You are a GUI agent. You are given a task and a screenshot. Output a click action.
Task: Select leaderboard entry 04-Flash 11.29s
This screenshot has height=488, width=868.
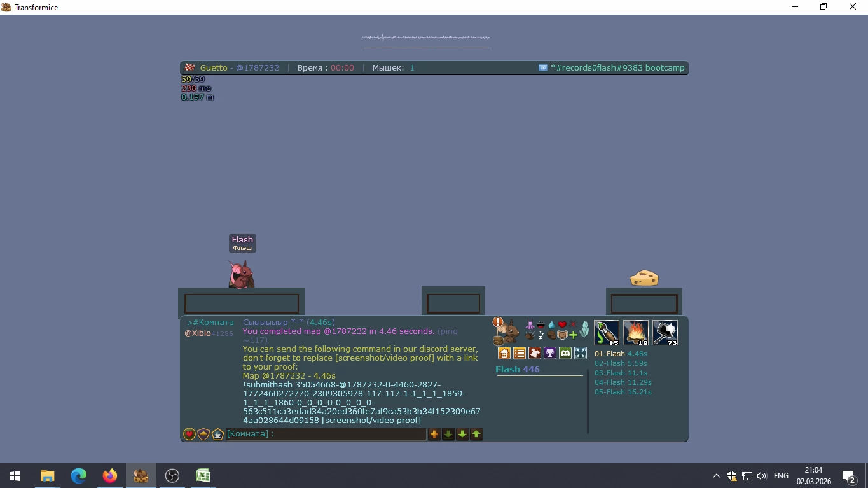[x=623, y=382]
